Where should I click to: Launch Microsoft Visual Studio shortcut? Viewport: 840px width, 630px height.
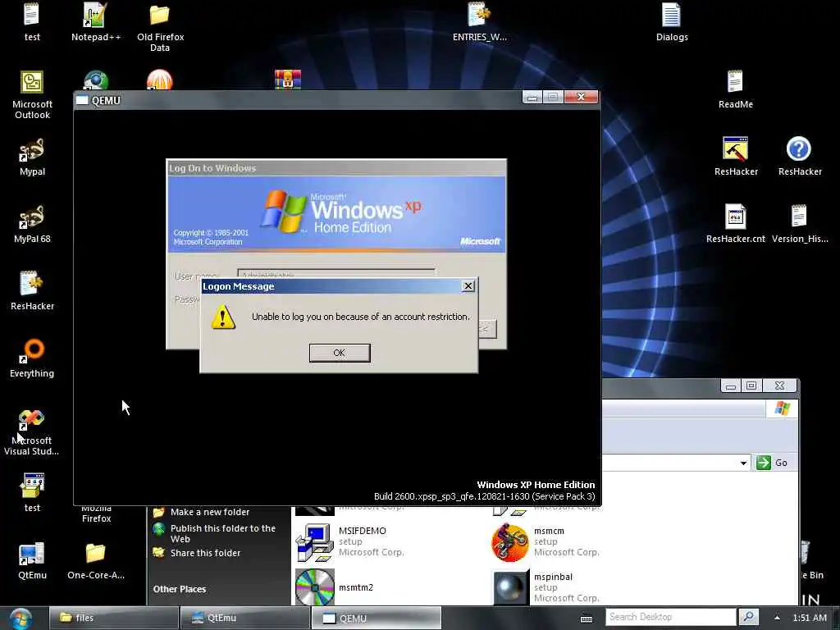pos(31,431)
